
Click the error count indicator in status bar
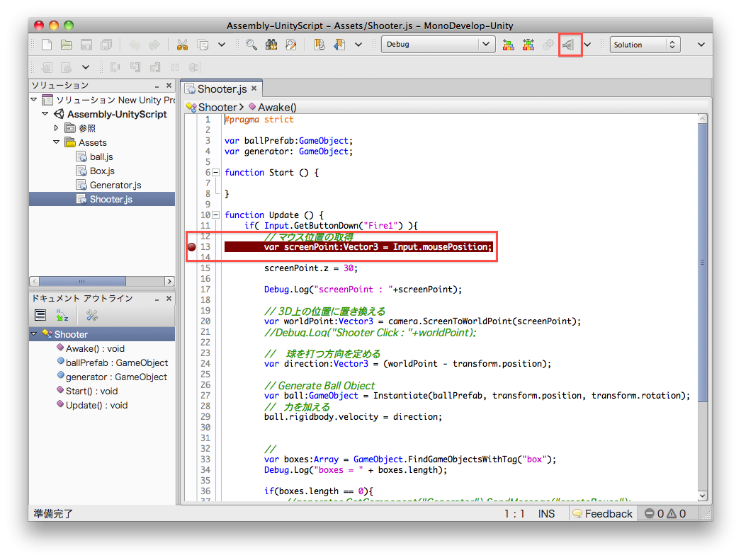655,513
